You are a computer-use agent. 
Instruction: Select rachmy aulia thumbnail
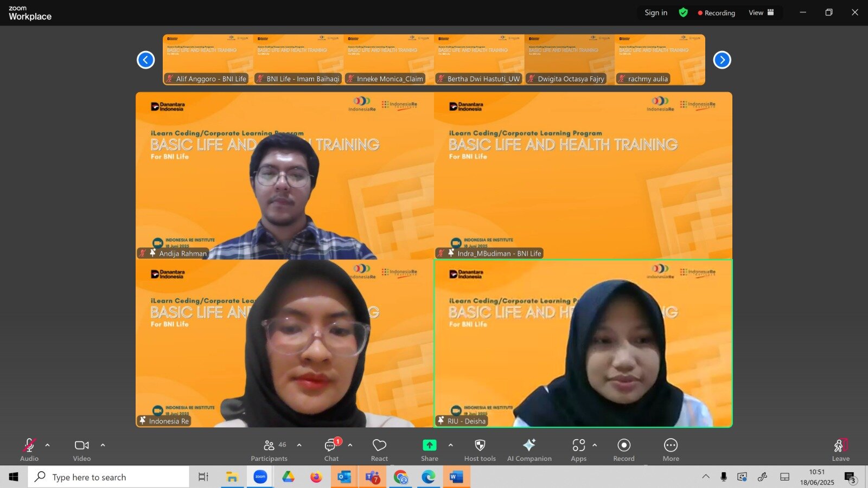tap(660, 60)
